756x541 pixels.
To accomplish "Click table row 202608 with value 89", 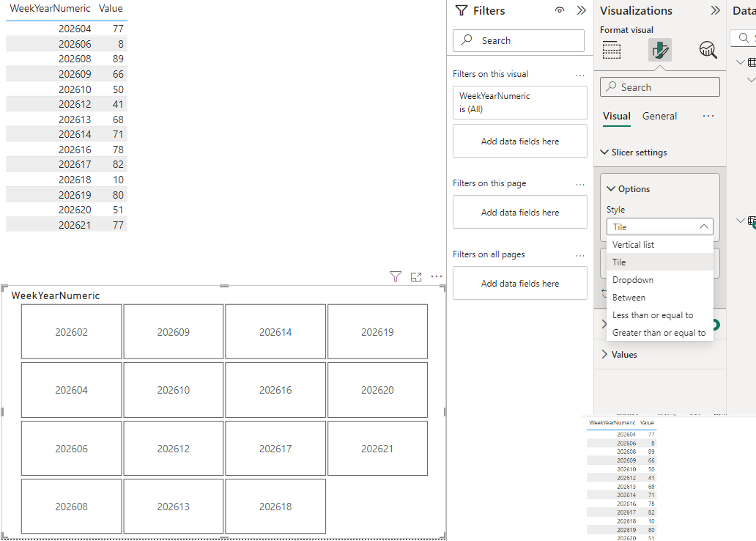I will tap(67, 59).
